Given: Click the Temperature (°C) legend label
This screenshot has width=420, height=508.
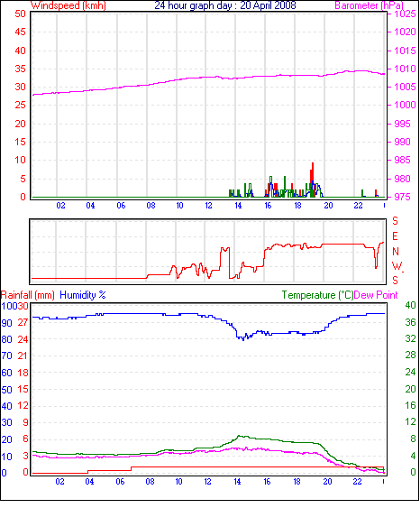Looking at the screenshot, I should tap(317, 295).
